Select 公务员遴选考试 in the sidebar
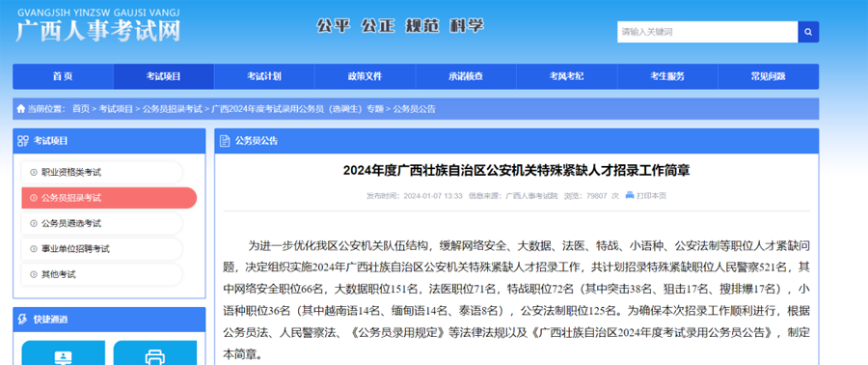Screen dimensions: 868x365 coord(102,224)
